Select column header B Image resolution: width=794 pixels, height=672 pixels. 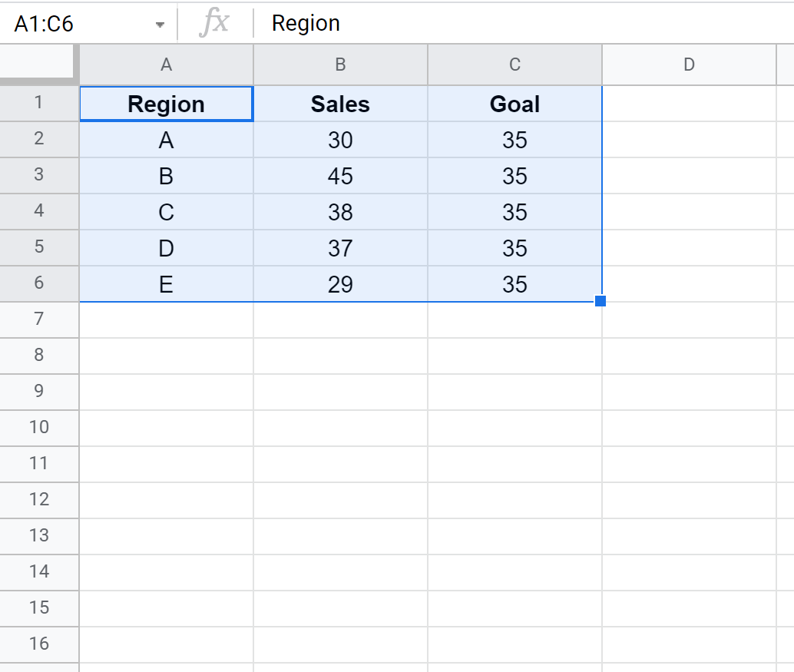pos(340,64)
